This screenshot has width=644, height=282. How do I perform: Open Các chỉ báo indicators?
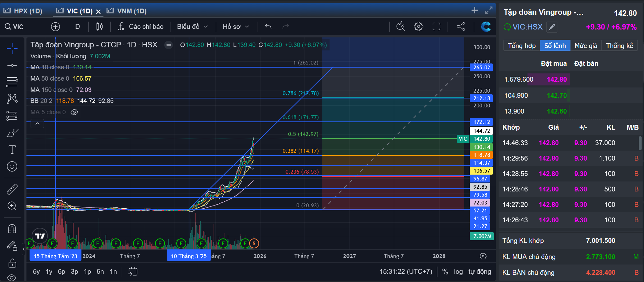[141, 26]
